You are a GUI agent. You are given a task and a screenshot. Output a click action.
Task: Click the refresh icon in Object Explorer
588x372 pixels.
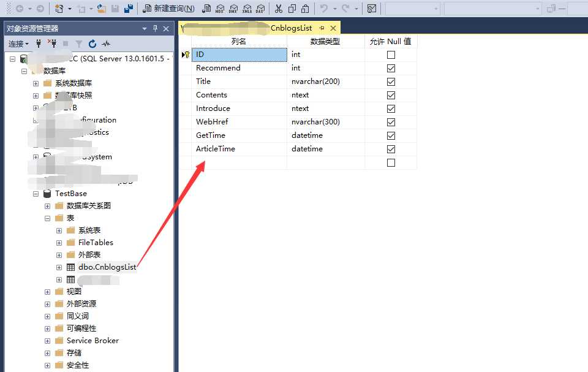click(92, 44)
